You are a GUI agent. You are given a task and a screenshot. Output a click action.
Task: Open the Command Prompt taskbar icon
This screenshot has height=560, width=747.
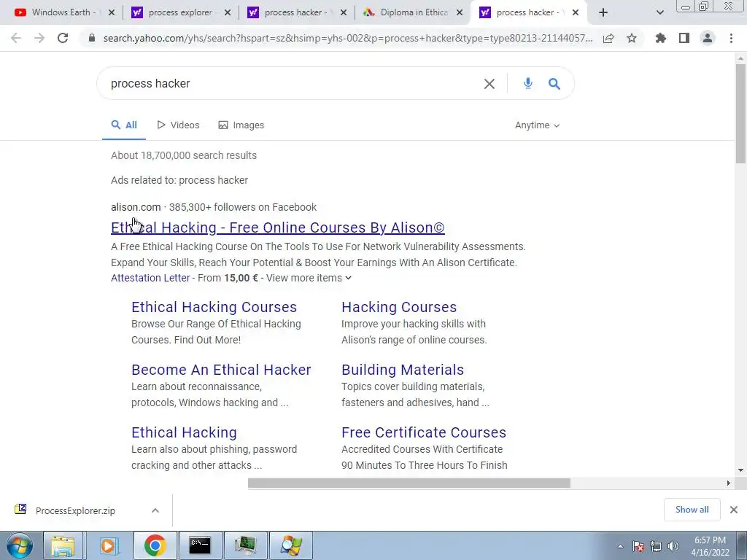click(x=200, y=545)
